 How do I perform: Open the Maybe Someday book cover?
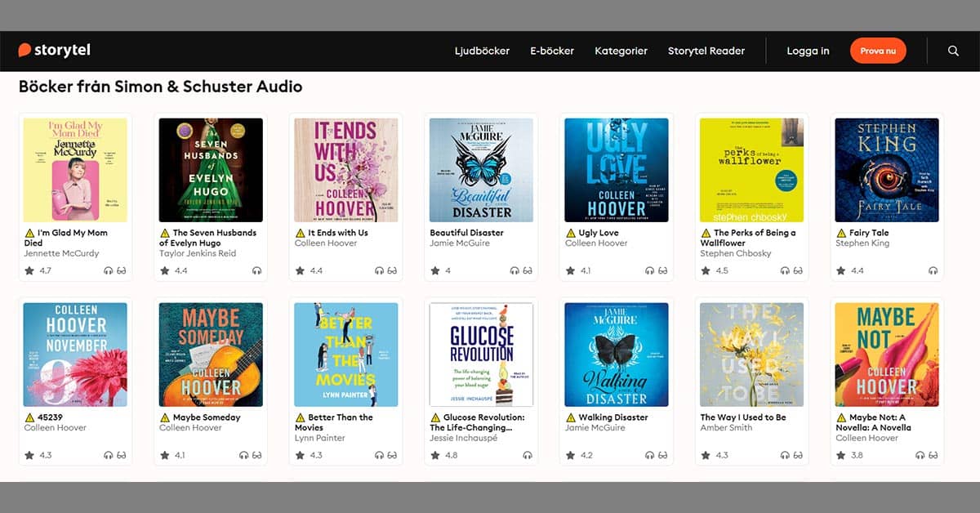click(211, 355)
